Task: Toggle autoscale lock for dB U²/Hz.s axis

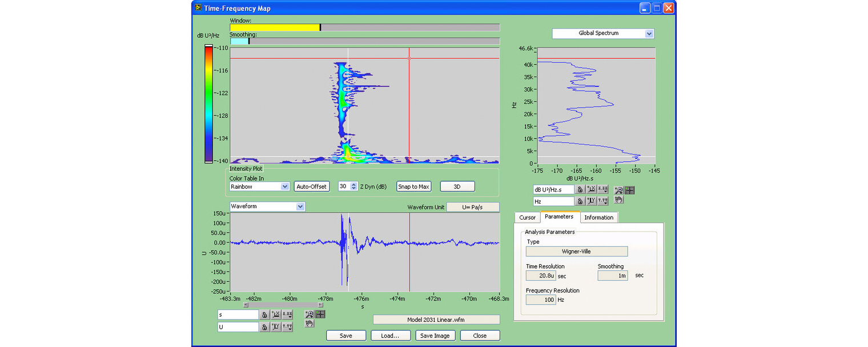Action: pyautogui.click(x=580, y=190)
